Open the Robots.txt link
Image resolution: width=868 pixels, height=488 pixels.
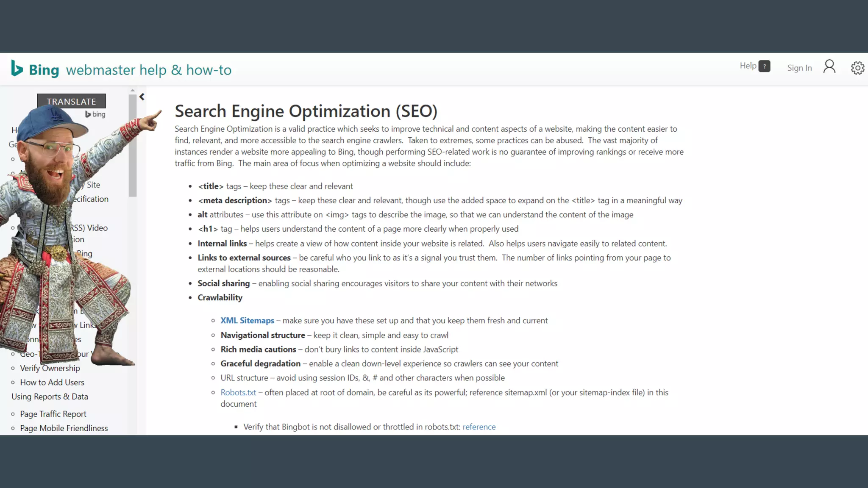(238, 393)
